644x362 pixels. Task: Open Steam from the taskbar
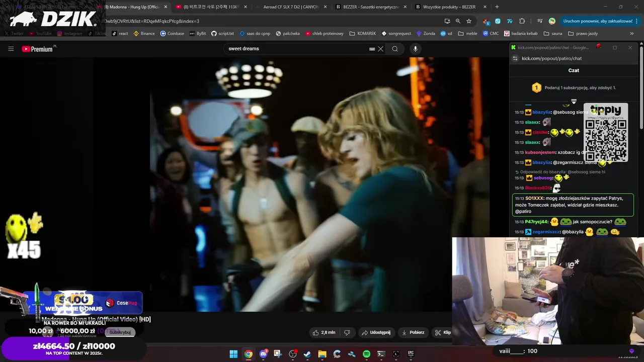[307, 354]
